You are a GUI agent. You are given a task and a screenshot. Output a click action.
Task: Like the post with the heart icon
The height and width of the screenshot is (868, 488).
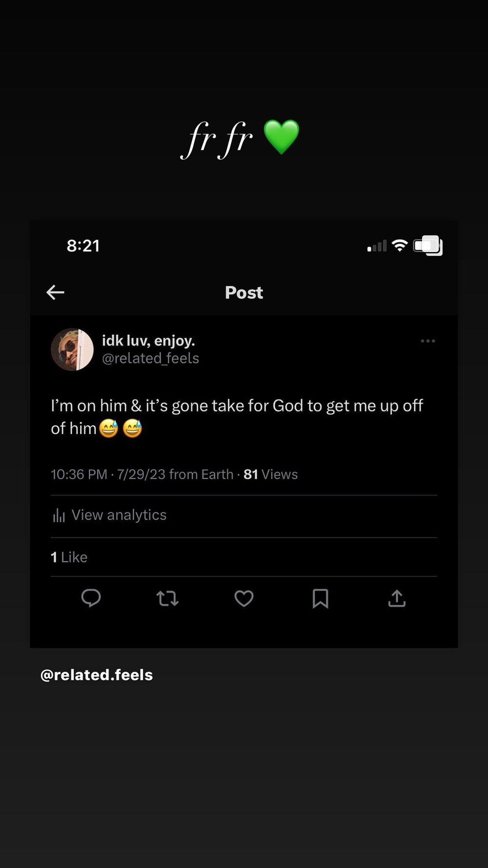tap(244, 599)
